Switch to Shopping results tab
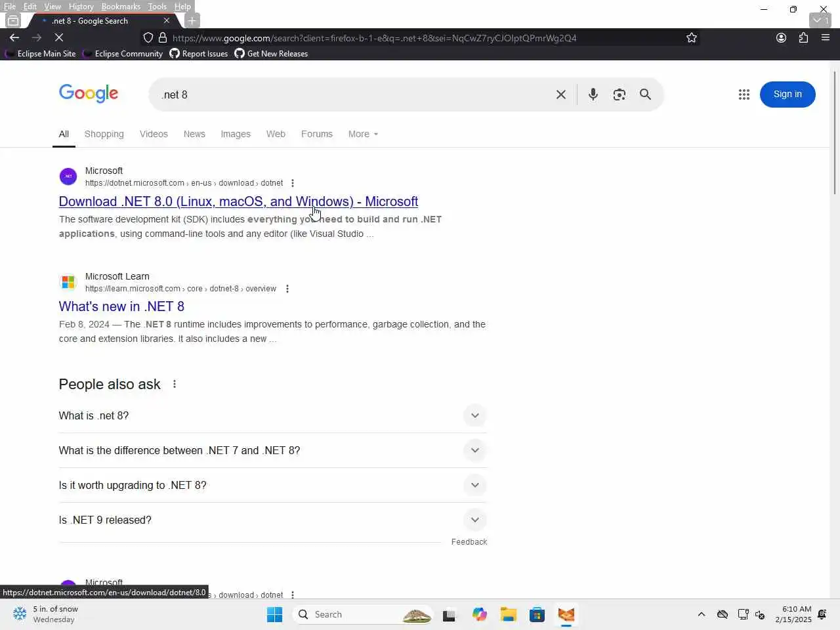This screenshot has width=840, height=630. [104, 134]
